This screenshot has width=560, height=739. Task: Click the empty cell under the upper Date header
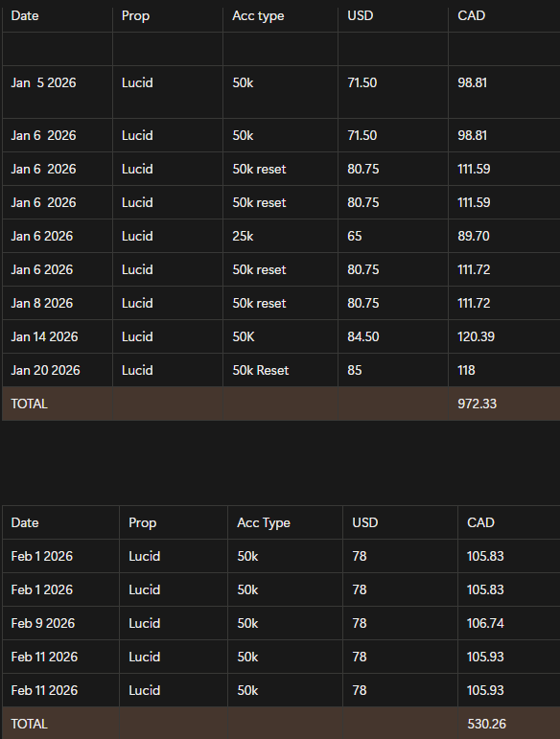coord(58,49)
